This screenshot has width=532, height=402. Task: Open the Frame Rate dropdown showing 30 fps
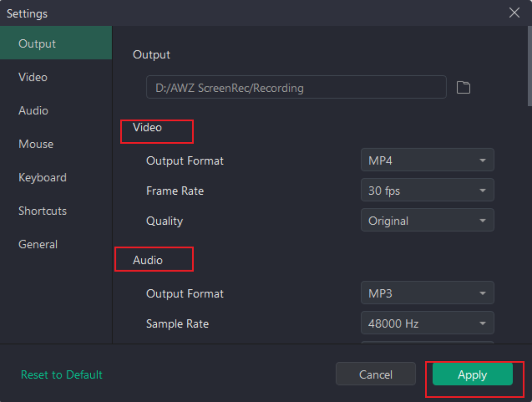(x=427, y=190)
